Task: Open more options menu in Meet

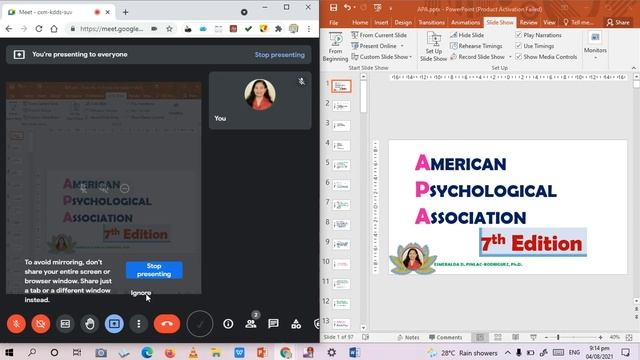Action: 139,324
